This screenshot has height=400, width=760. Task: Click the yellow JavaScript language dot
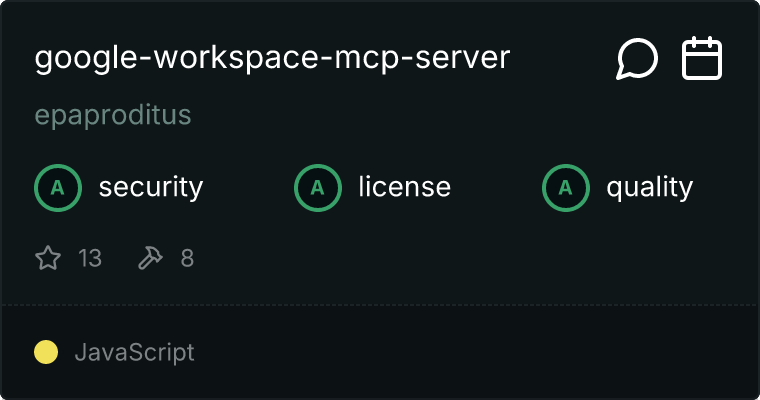(x=46, y=352)
